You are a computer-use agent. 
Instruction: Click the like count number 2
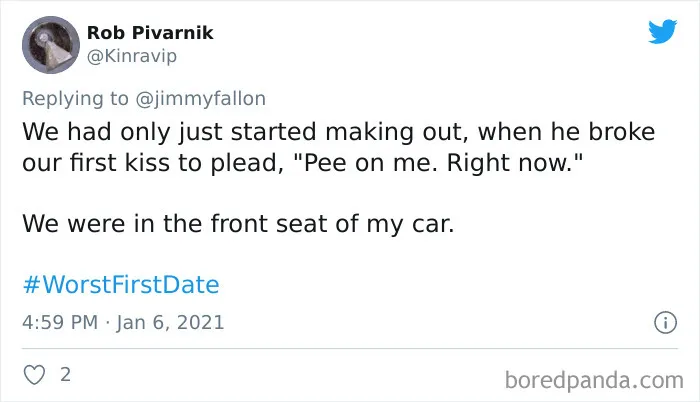click(66, 375)
